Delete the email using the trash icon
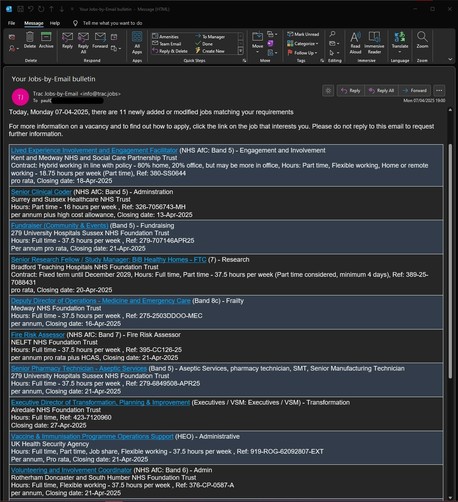The height and width of the screenshot is (502, 458). (x=30, y=40)
